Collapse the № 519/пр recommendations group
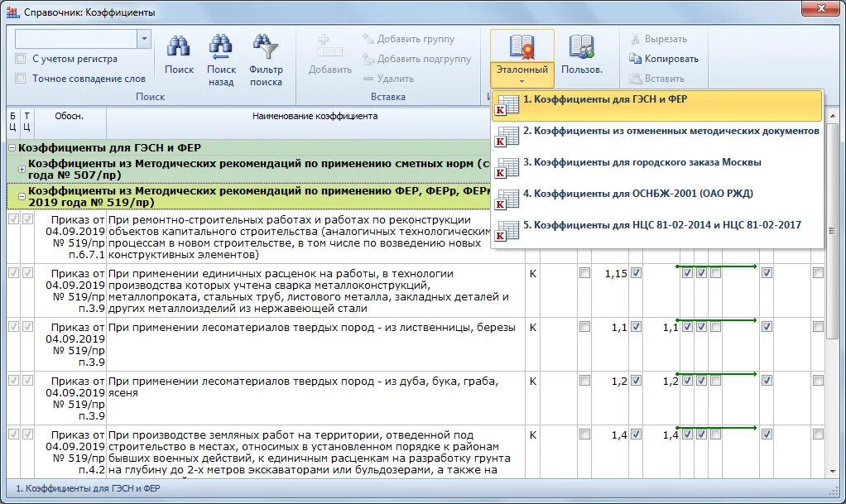The image size is (846, 504). pos(22,197)
